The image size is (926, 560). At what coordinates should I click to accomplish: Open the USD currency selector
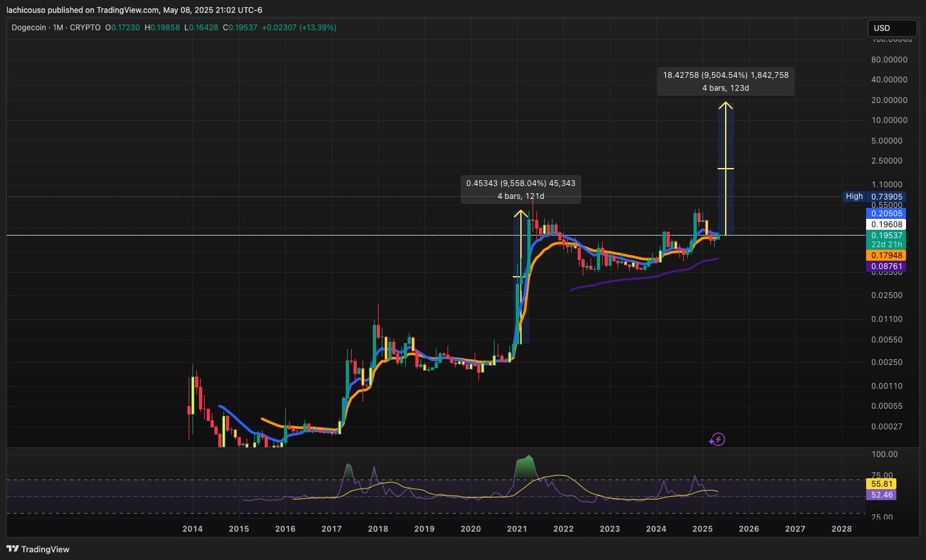point(892,28)
